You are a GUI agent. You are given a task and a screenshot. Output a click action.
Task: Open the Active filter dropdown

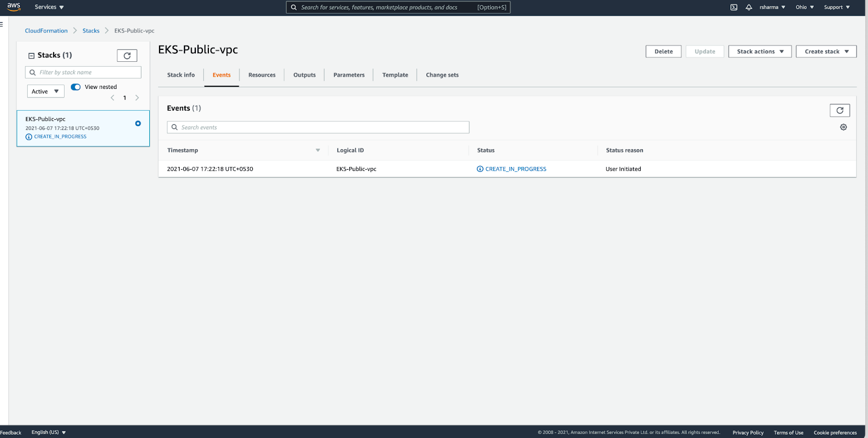point(46,92)
